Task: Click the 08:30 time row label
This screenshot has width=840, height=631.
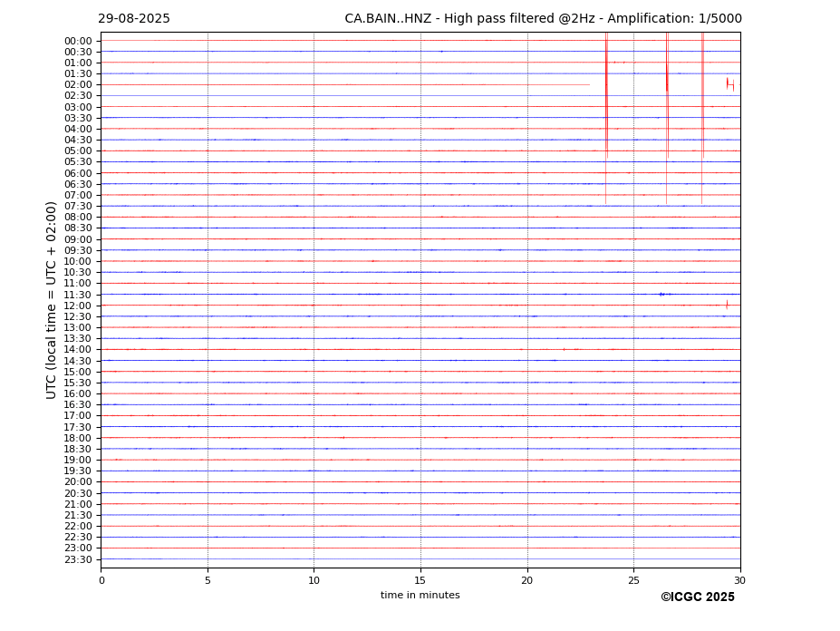Action: (x=78, y=228)
